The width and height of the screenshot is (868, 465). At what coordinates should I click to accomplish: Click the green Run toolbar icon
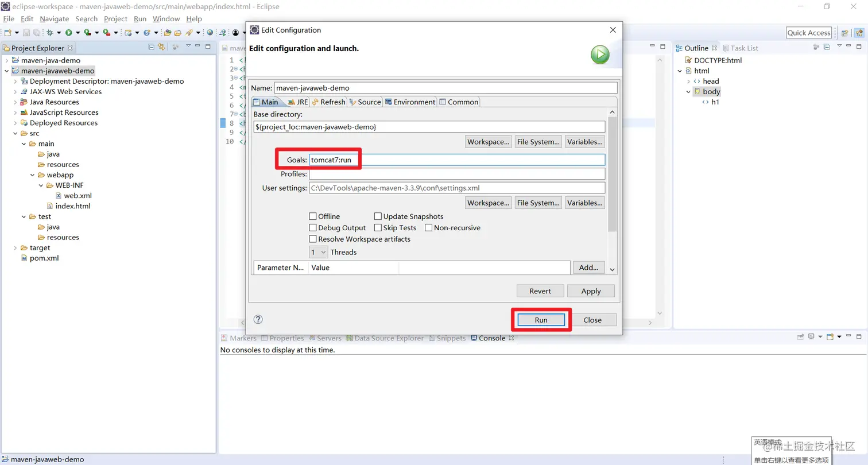[69, 33]
